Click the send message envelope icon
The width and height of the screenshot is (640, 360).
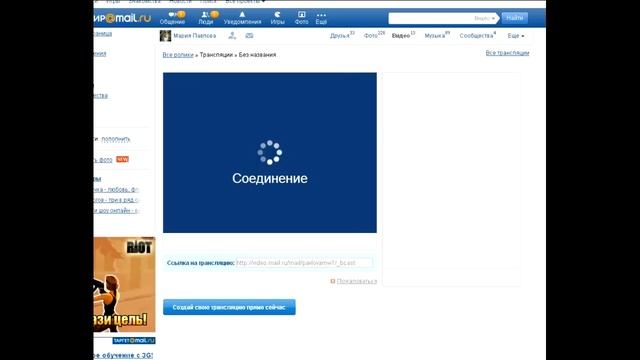[x=249, y=36]
